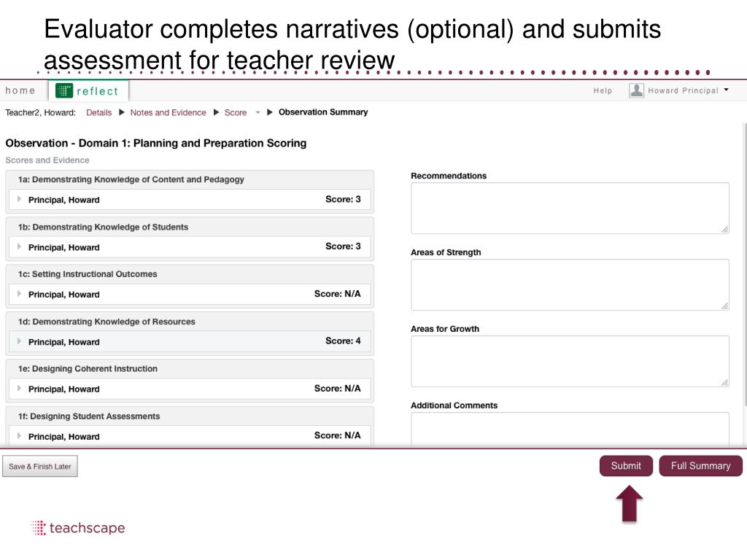
Task: Click into the Areas for Growth text area
Action: 570,362
